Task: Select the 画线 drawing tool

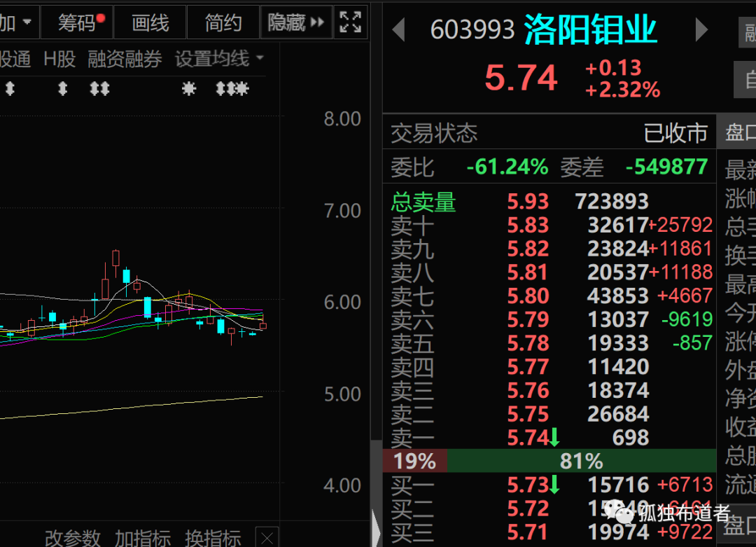Action: (150, 22)
